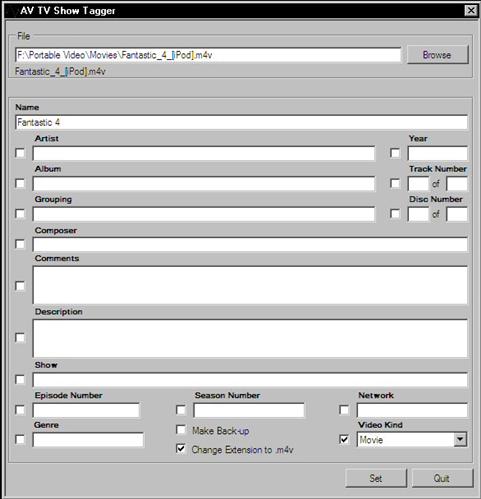Close the AV TV Show Tagger window
This screenshot has width=481, height=499.
[x=471, y=11]
